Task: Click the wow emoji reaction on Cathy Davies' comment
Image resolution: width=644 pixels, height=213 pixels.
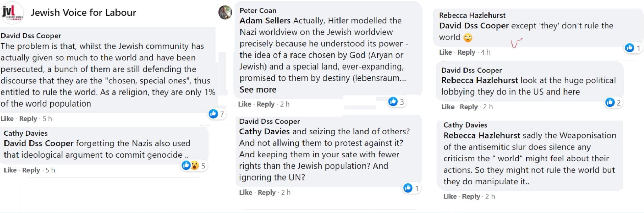Action: click(195, 165)
